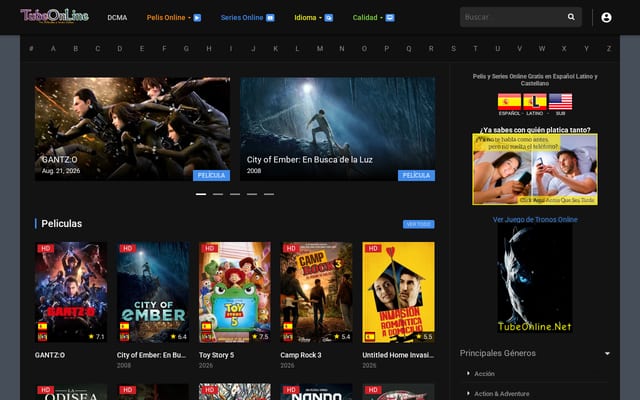Open the City of Ember featured slide

(338, 129)
